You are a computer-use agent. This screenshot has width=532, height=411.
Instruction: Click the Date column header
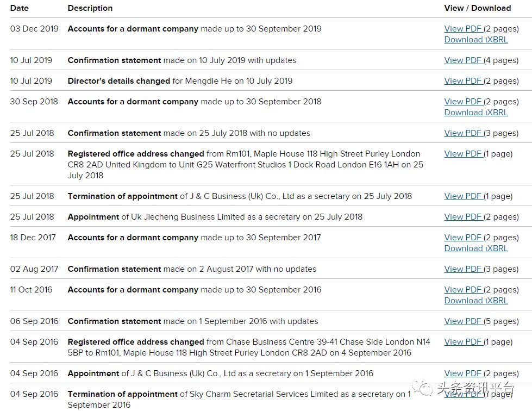point(19,8)
